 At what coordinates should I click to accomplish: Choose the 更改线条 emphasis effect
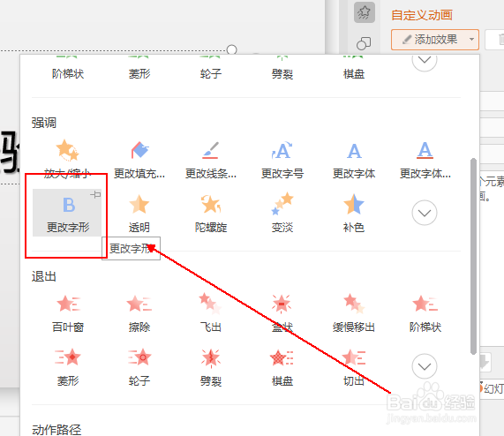211,160
